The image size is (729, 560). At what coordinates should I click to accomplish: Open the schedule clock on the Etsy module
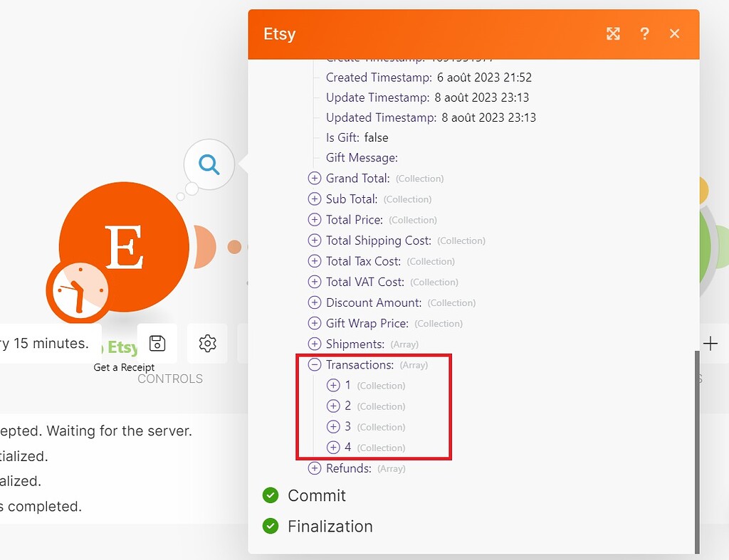(x=77, y=290)
